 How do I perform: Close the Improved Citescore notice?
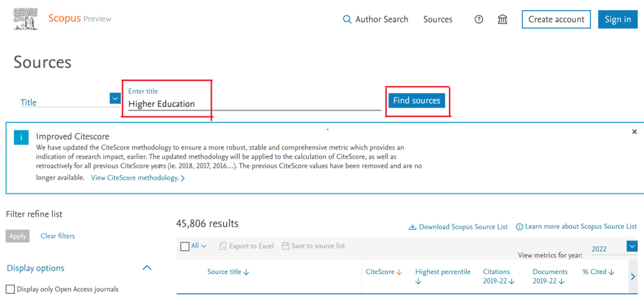click(x=634, y=132)
